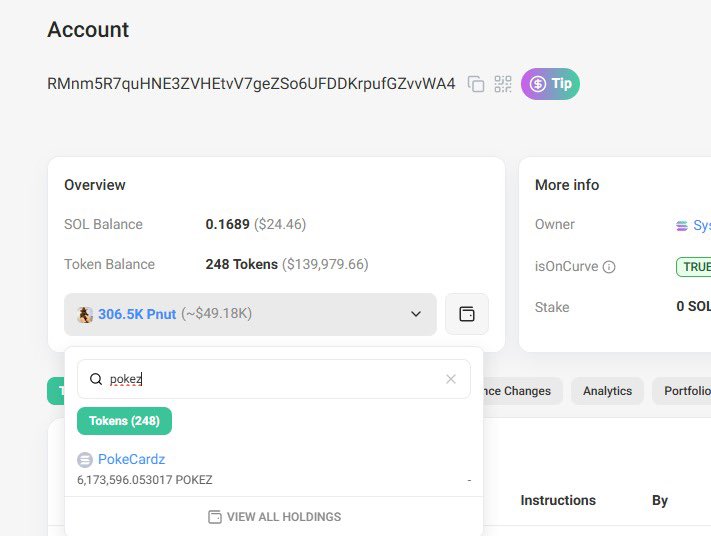This screenshot has height=536, width=711.
Task: Click the search magnifier icon
Action: [x=96, y=379]
